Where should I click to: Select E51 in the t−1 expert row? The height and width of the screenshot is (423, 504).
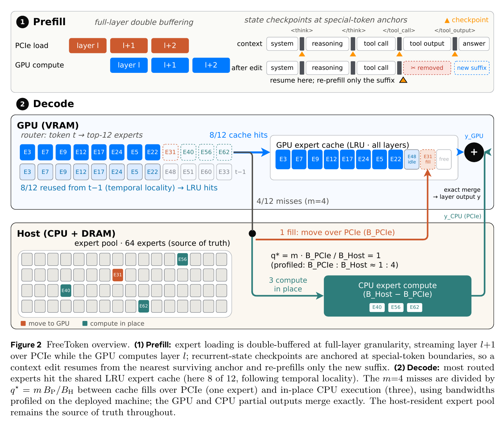188,172
